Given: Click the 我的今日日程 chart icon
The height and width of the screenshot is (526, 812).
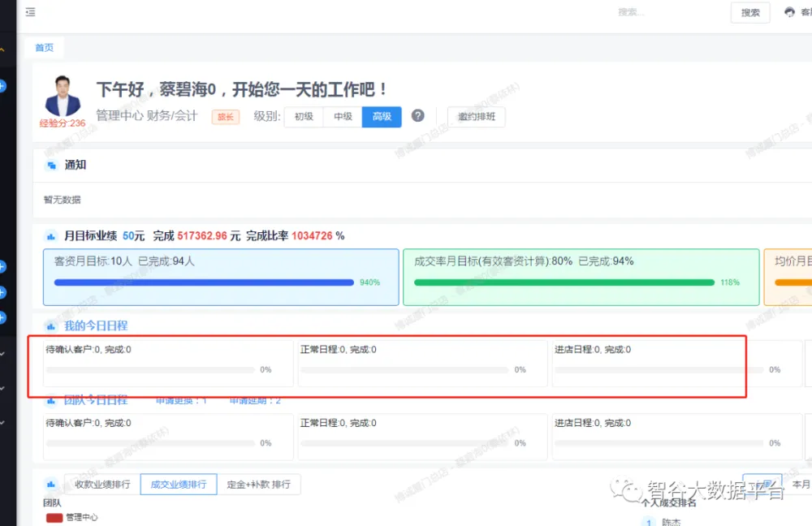Looking at the screenshot, I should click(x=51, y=326).
